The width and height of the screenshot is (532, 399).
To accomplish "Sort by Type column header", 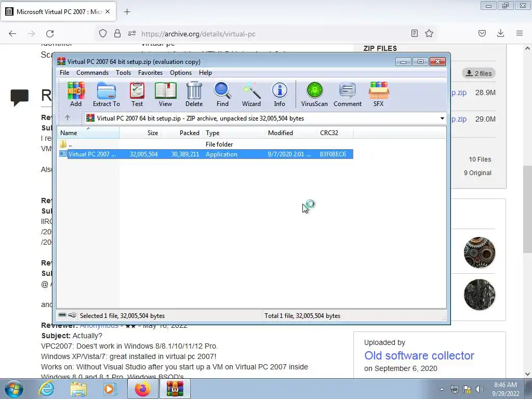I will click(233, 132).
